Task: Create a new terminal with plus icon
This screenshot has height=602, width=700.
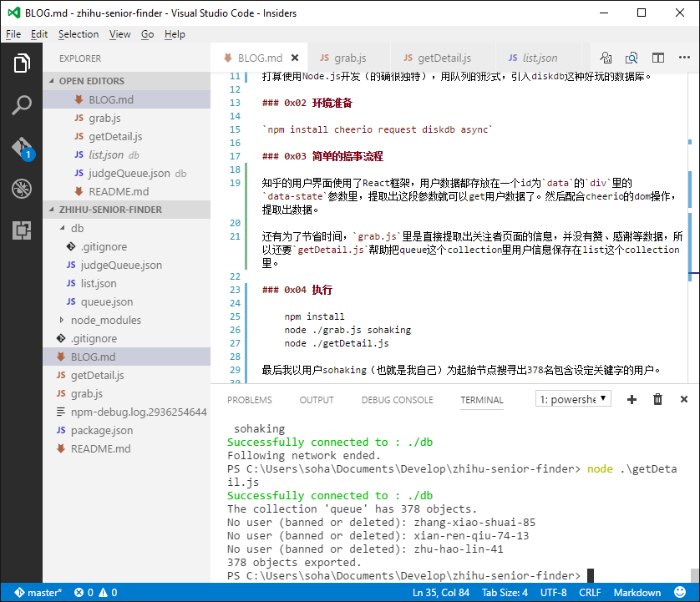Action: (632, 399)
